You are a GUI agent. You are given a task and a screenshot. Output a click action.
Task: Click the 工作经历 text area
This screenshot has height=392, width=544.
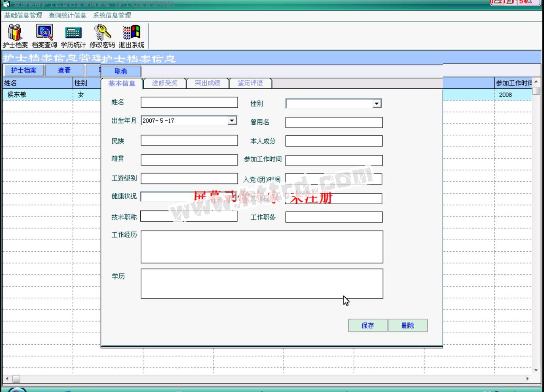click(x=262, y=247)
